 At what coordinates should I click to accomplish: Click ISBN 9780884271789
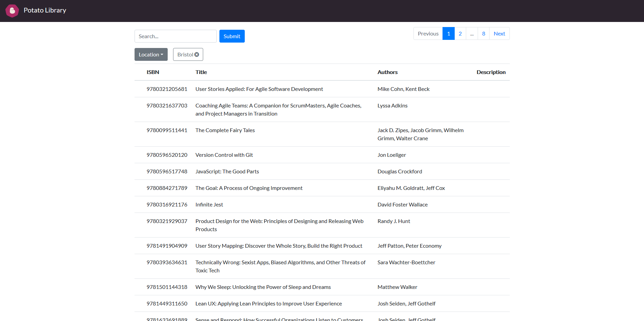tap(167, 188)
